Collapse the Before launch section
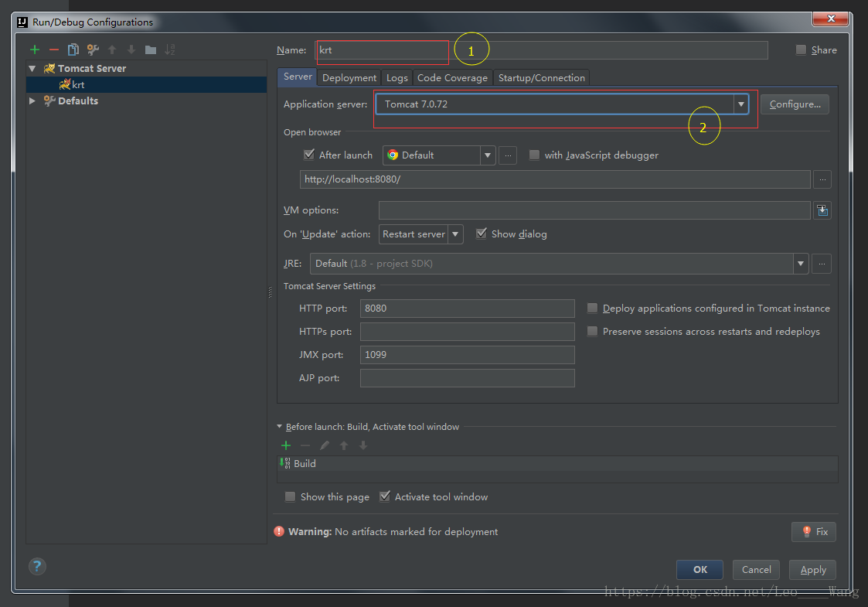The height and width of the screenshot is (607, 868). (x=280, y=427)
